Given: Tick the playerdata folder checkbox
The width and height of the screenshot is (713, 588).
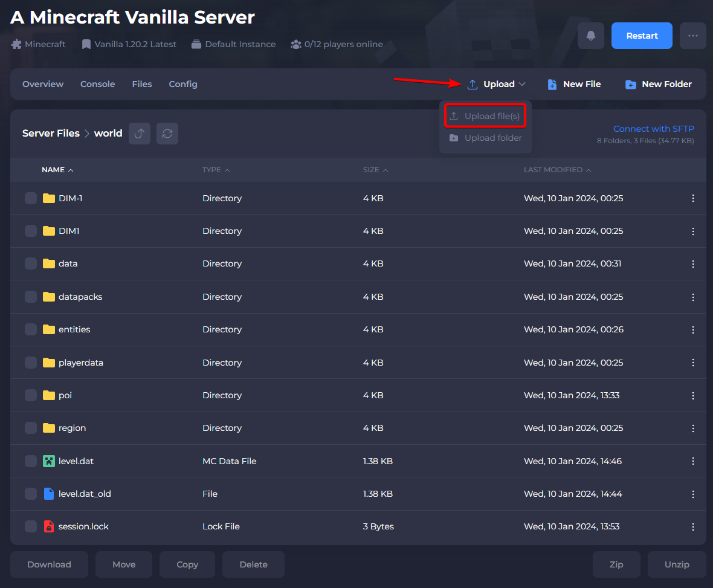Looking at the screenshot, I should [x=30, y=363].
